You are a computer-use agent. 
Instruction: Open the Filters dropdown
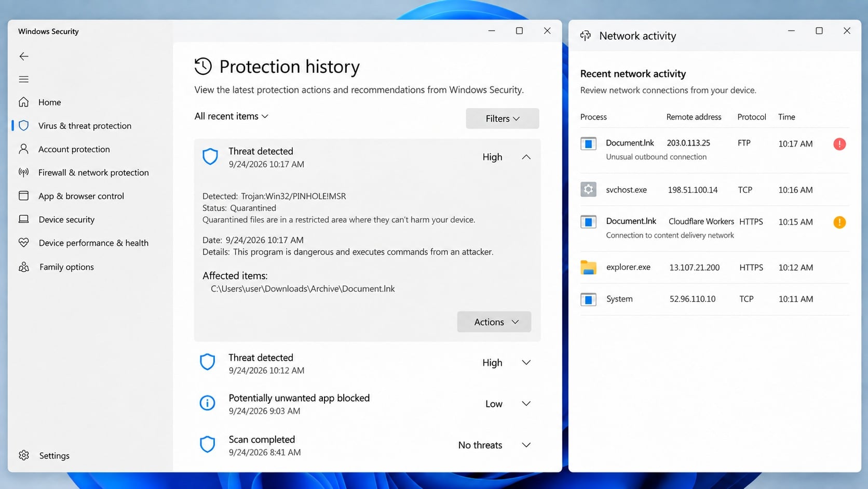click(502, 118)
